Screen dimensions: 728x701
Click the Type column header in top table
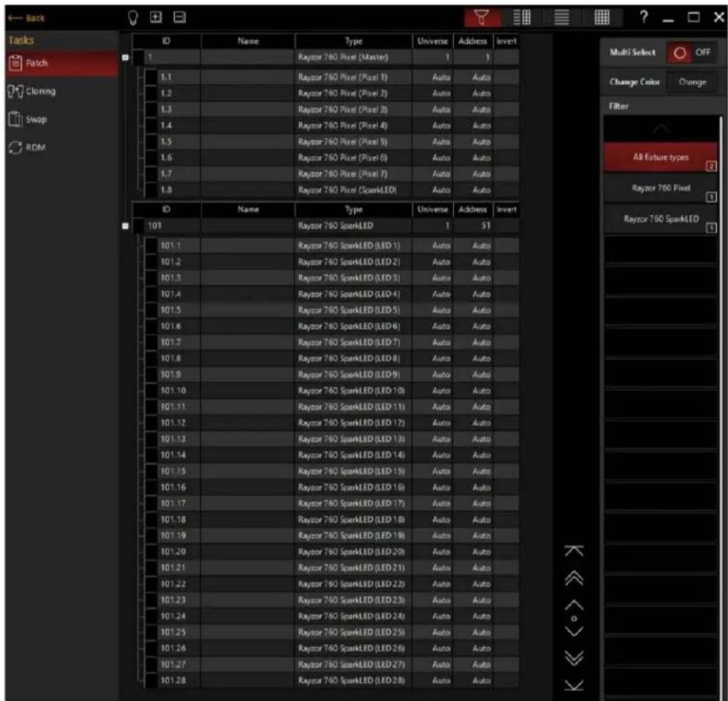(353, 41)
